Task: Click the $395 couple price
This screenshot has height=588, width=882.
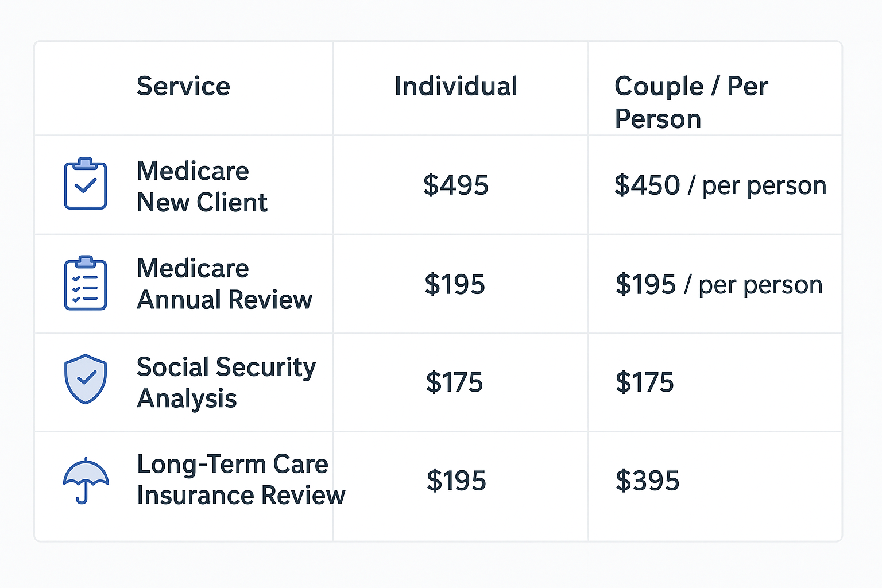Action: pos(647,481)
